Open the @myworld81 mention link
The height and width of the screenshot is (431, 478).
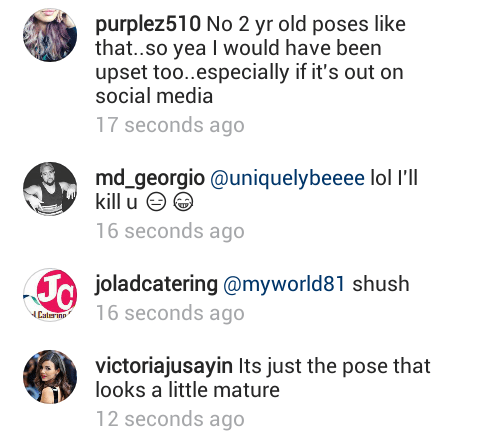pos(284,284)
